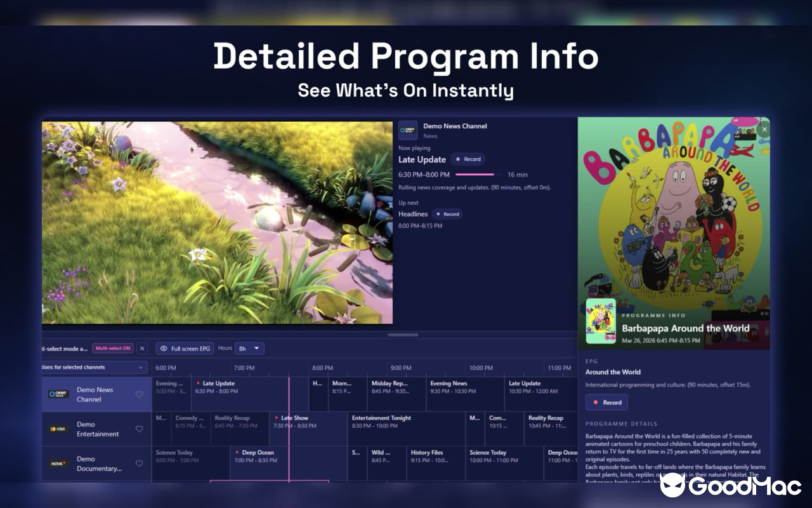Favorite the Demo News Channel with its heart icon

[x=139, y=394]
